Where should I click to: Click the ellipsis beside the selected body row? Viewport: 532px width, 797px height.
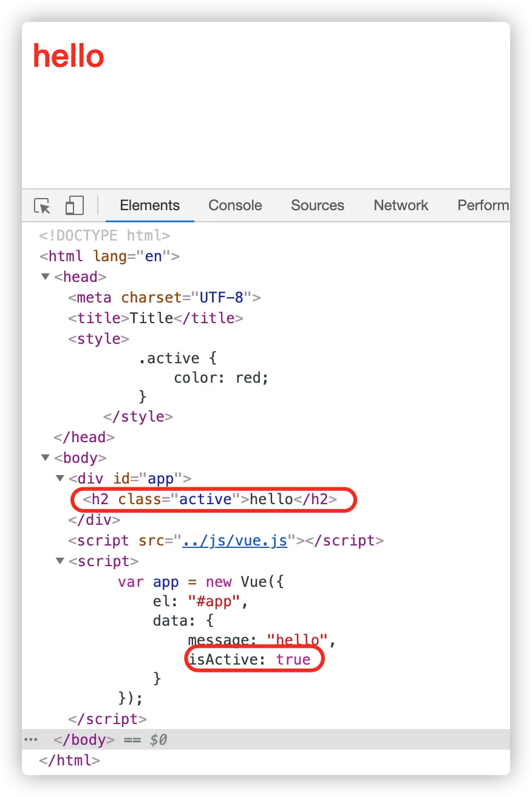(x=31, y=739)
